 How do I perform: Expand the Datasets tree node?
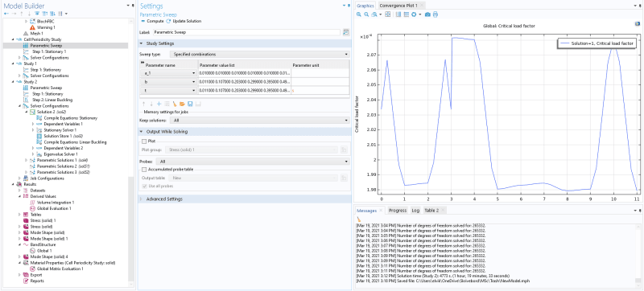point(19,191)
